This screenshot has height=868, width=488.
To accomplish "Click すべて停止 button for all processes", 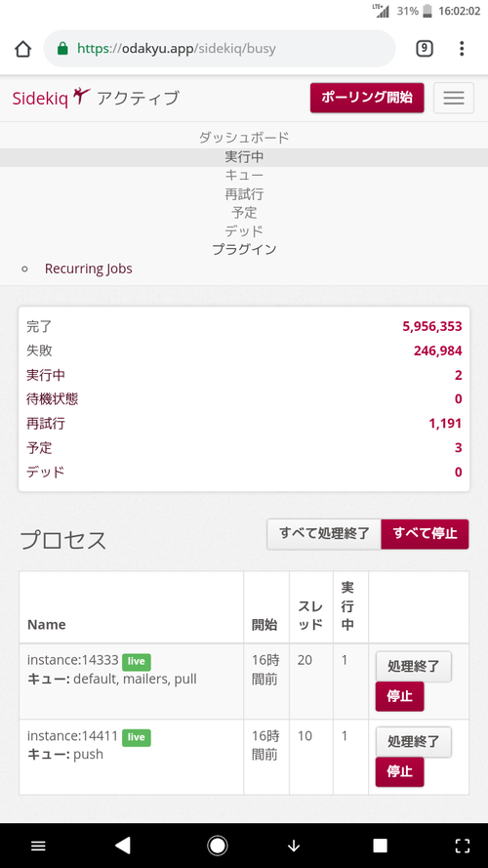I will tap(425, 534).
